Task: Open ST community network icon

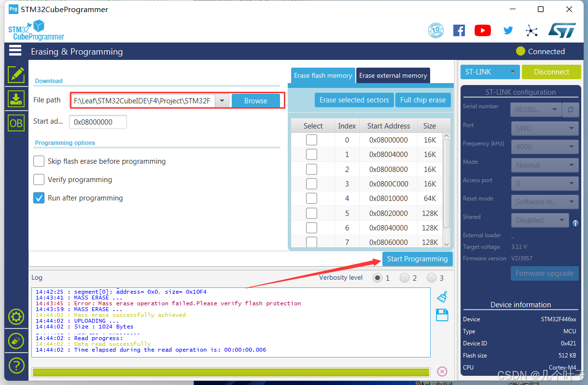Action: coord(532,31)
